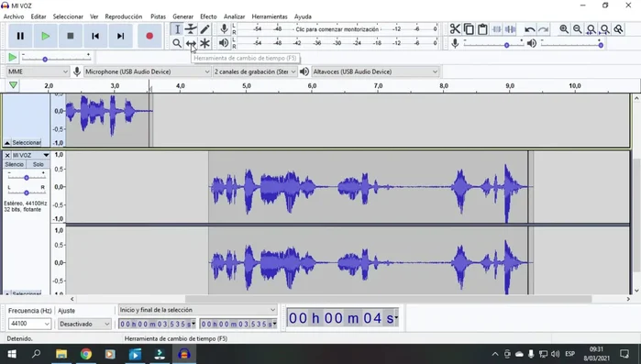The width and height of the screenshot is (641, 364).
Task: Click the Silence audio icon
Action: click(510, 29)
